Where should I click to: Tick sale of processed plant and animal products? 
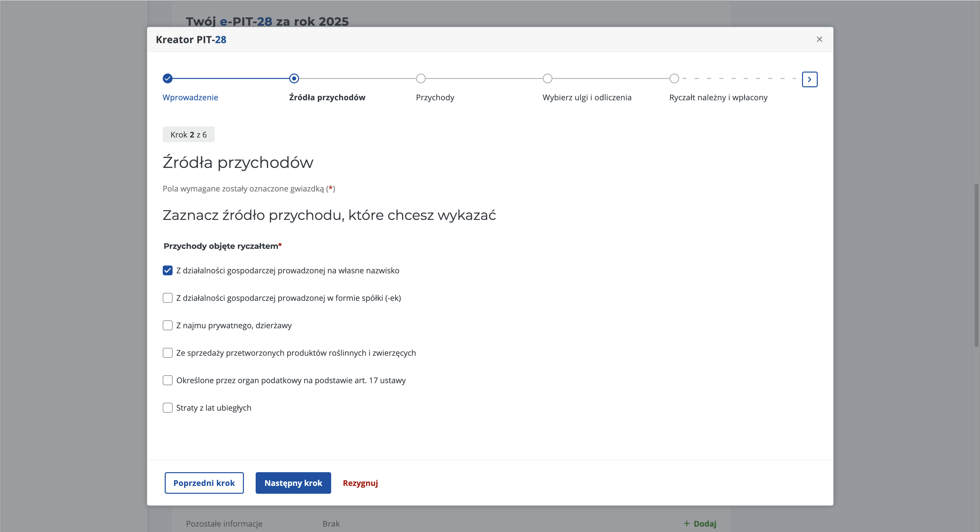click(x=167, y=353)
